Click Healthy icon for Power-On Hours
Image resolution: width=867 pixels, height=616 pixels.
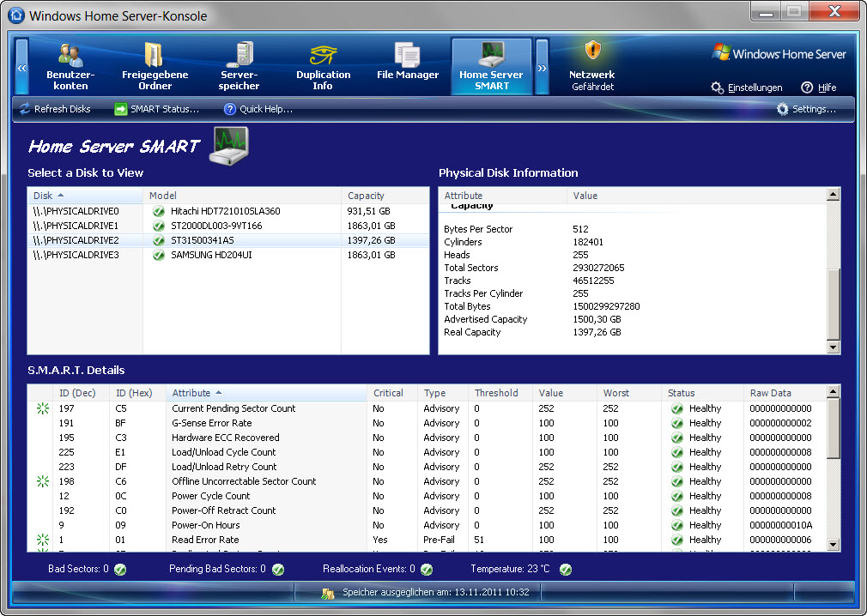click(x=676, y=525)
